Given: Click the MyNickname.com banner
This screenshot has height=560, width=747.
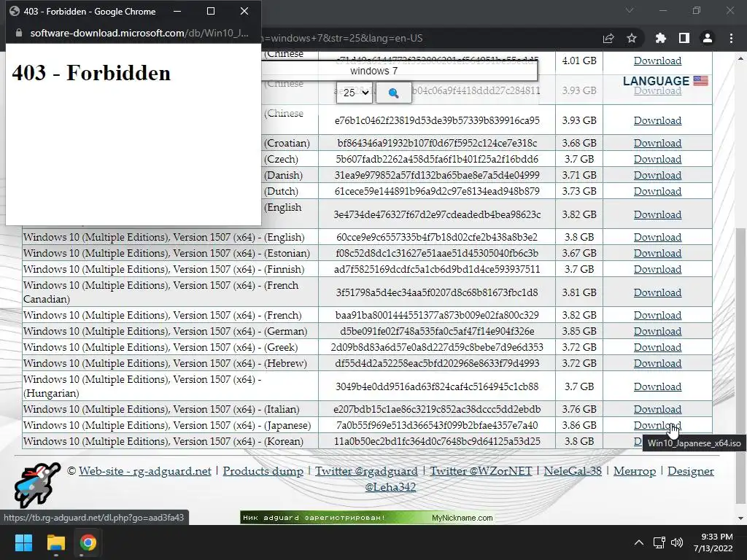Looking at the screenshot, I should (367, 518).
